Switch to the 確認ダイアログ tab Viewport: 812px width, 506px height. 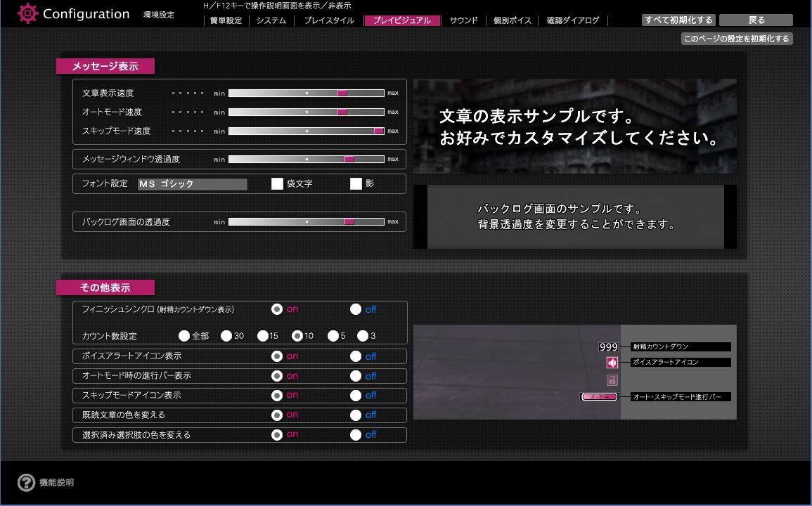coord(573,20)
